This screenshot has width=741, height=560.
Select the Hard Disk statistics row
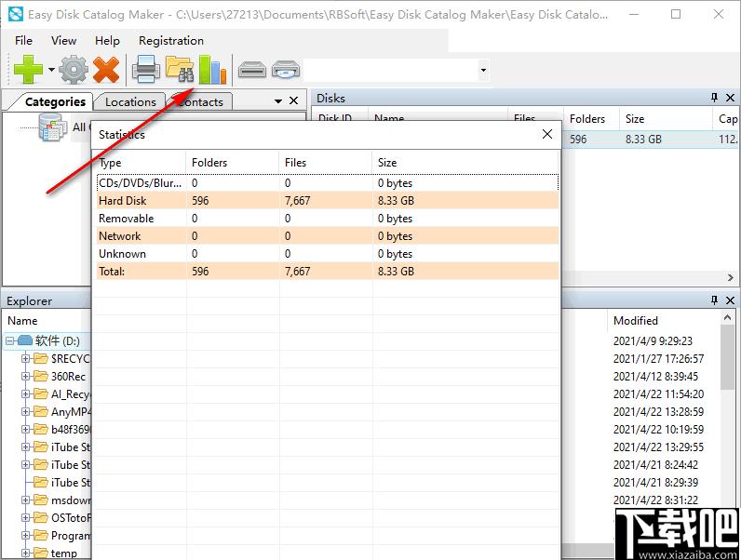(x=327, y=201)
